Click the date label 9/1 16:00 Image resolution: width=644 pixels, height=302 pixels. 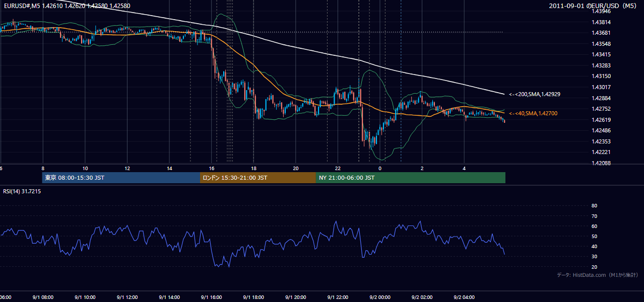[x=212, y=297]
